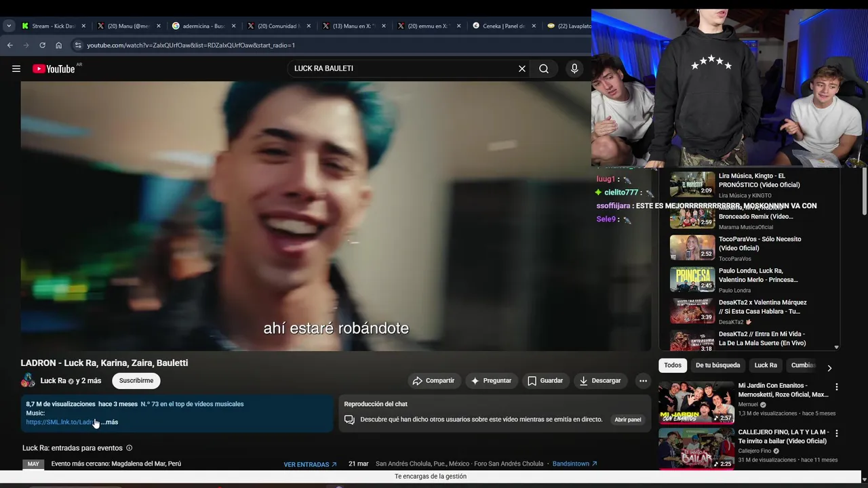This screenshot has height=488, width=868.
Task: Click the Magdalena del Mar, Perú event row
Action: point(180,464)
